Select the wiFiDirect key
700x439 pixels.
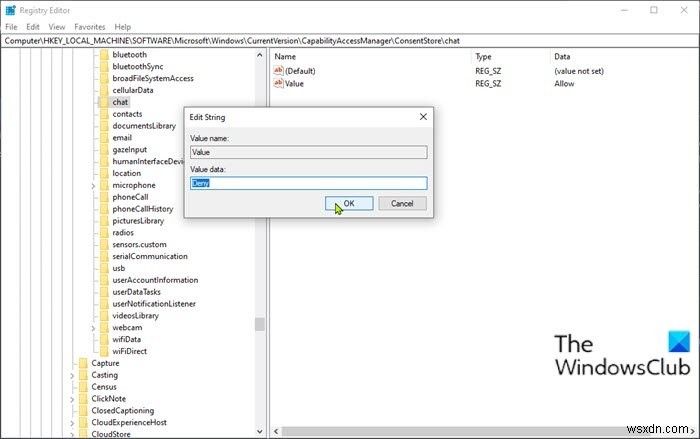point(129,351)
